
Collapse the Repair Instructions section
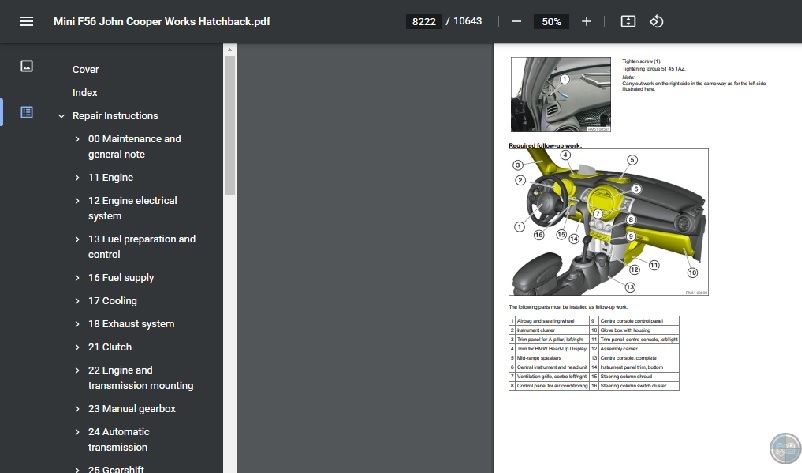click(x=61, y=116)
